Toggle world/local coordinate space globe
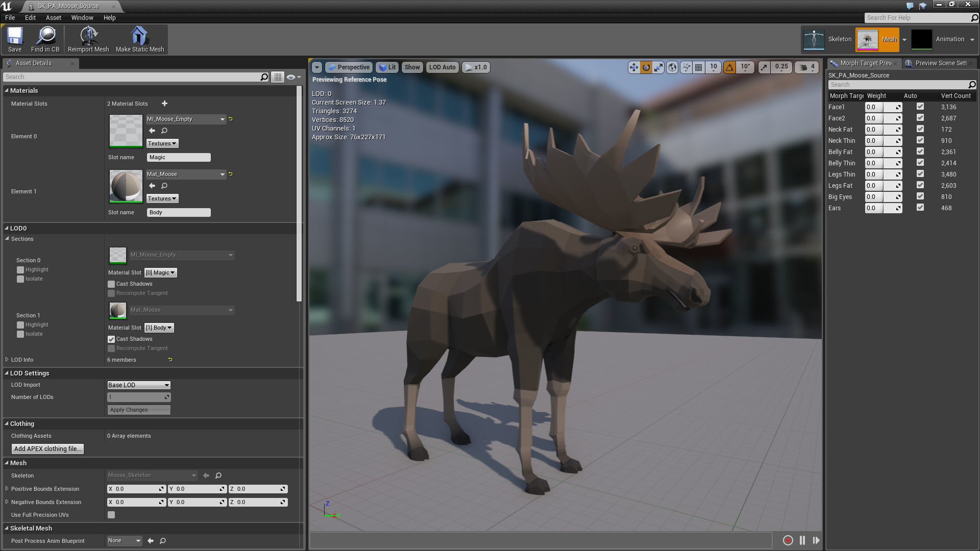 tap(672, 67)
